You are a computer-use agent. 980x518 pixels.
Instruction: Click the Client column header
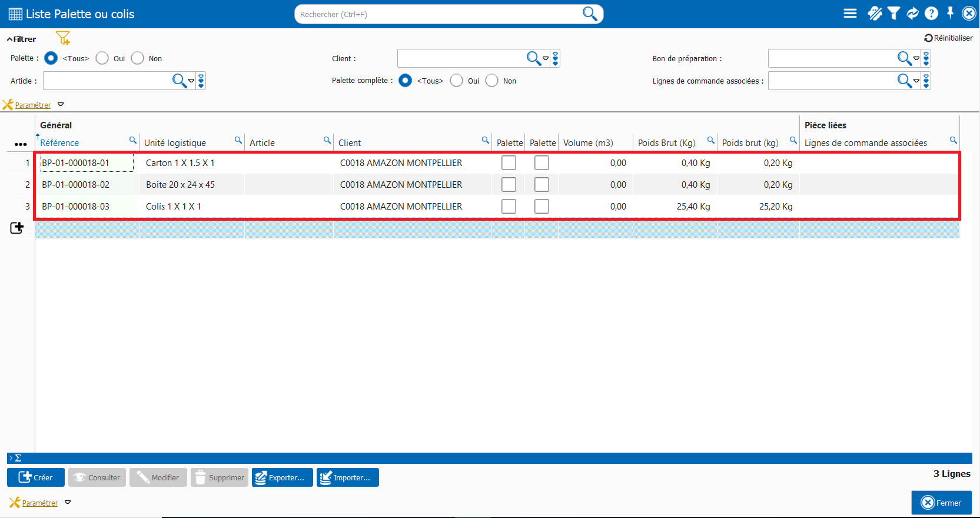pos(350,143)
